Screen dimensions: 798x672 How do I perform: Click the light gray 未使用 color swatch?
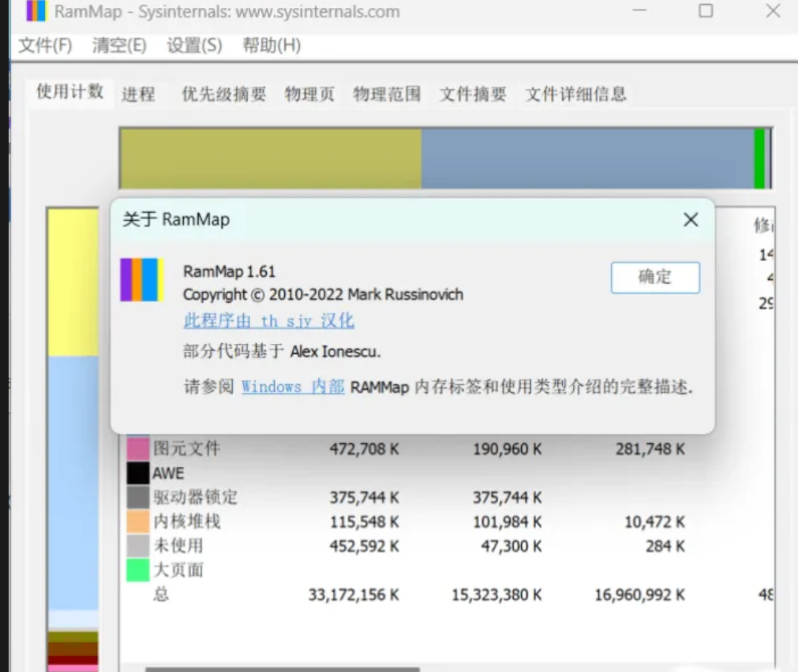(138, 545)
